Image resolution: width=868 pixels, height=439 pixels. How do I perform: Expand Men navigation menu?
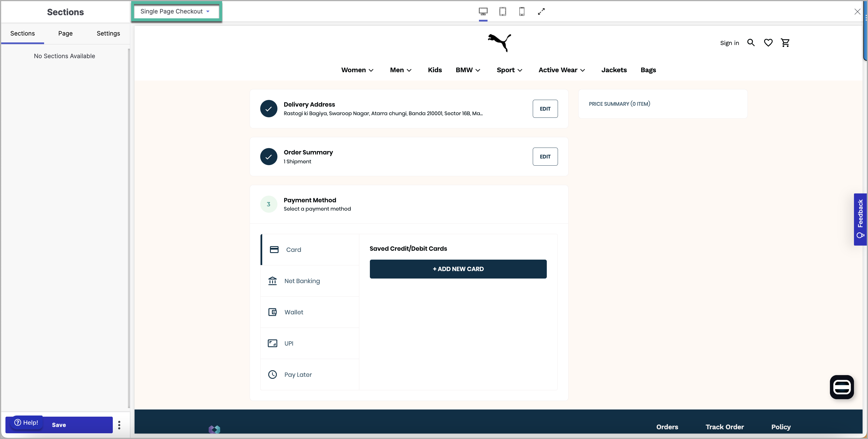click(401, 70)
